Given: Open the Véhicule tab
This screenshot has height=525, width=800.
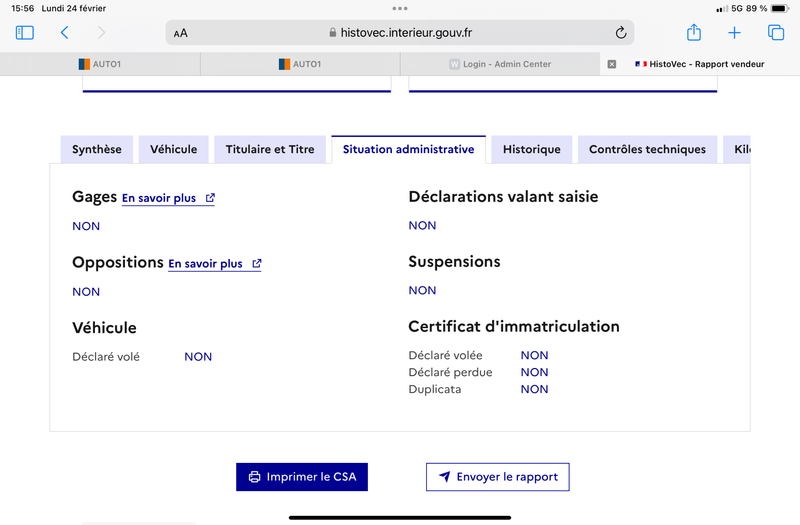Looking at the screenshot, I should click(x=174, y=150).
